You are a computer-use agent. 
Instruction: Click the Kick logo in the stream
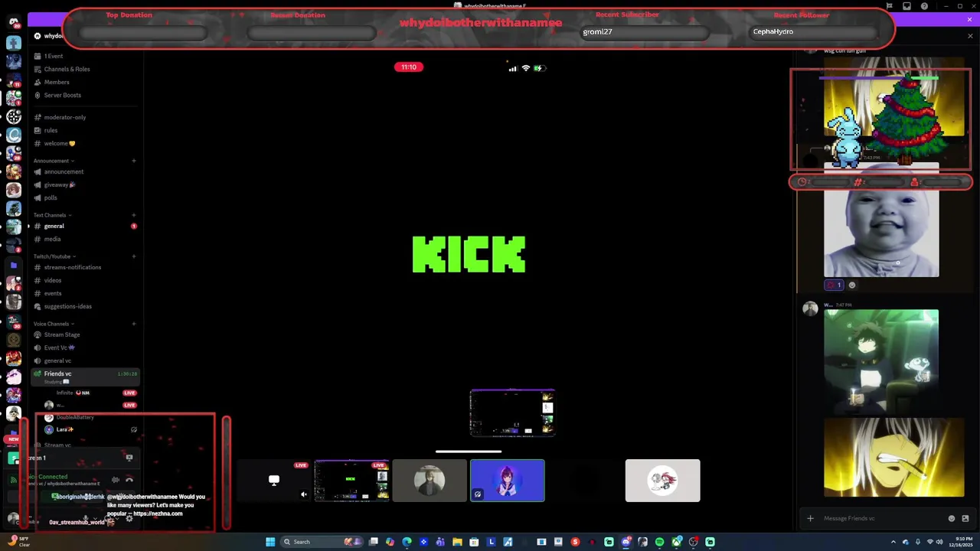[469, 254]
